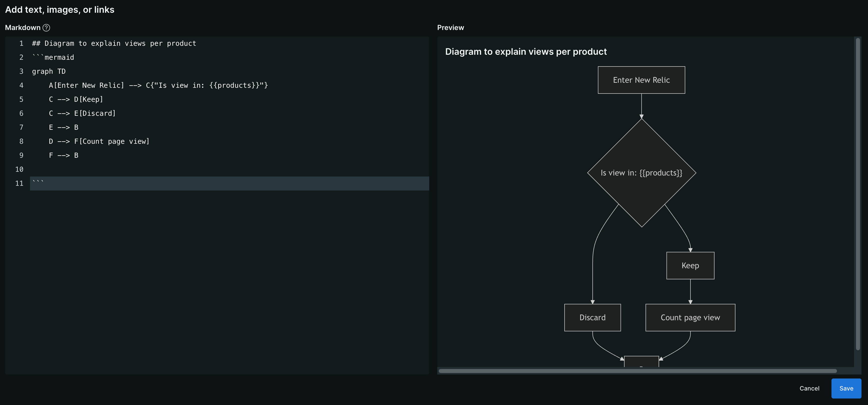
Task: Click line number 8 in the gutter
Action: tap(21, 141)
